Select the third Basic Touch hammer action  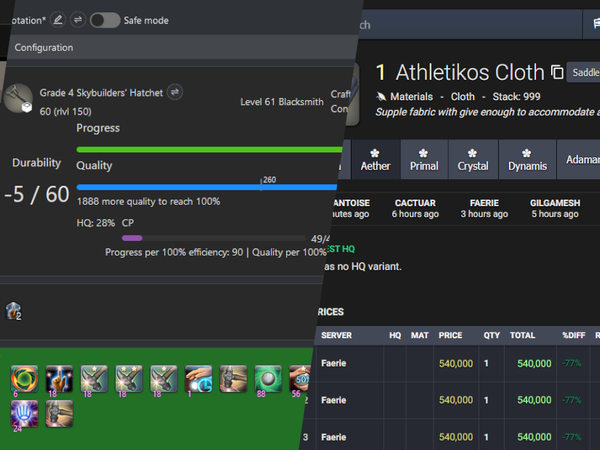[x=163, y=379]
